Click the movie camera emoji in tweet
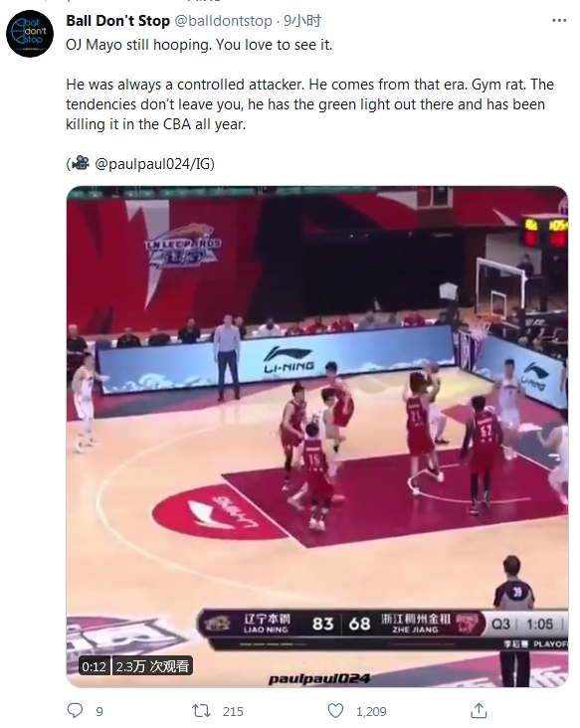This screenshot has width=580, height=728. tap(81, 163)
